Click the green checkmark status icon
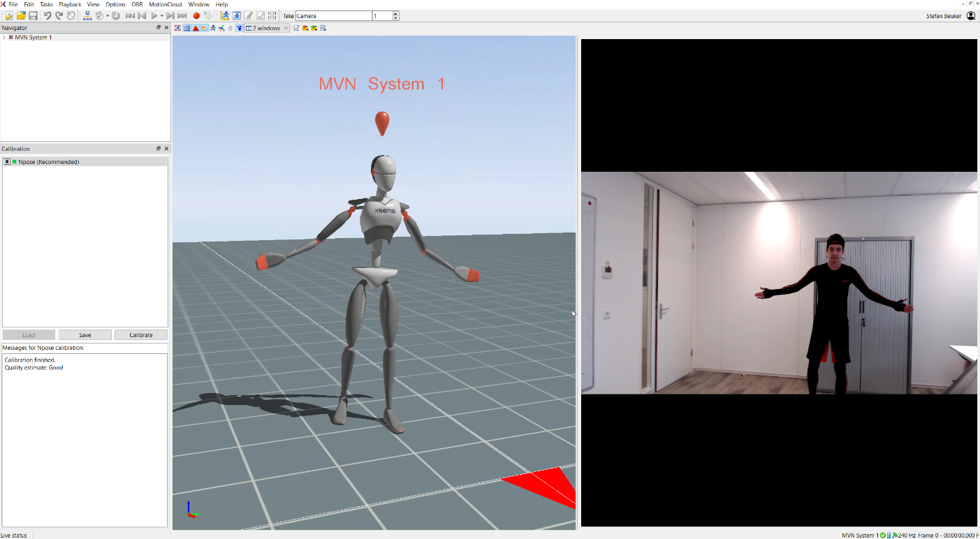The image size is (980, 539). (883, 535)
